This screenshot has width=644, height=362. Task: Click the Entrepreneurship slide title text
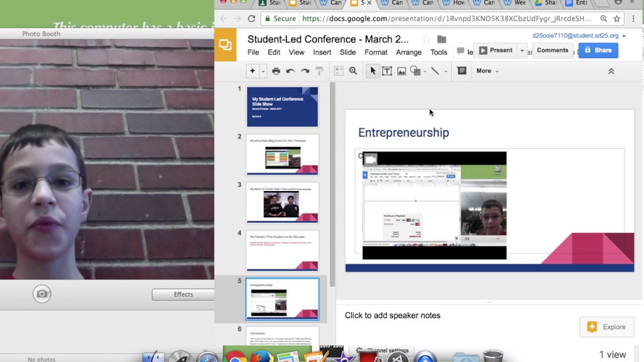[404, 133]
